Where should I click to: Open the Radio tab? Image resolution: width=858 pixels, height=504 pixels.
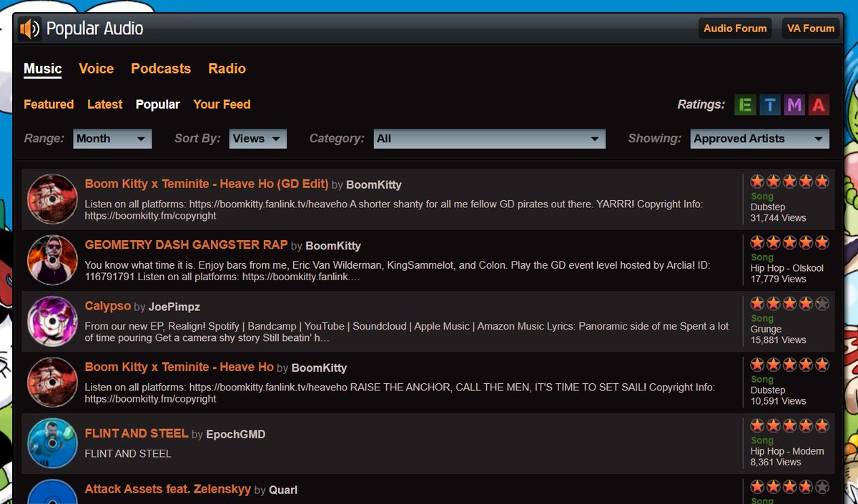tap(227, 69)
